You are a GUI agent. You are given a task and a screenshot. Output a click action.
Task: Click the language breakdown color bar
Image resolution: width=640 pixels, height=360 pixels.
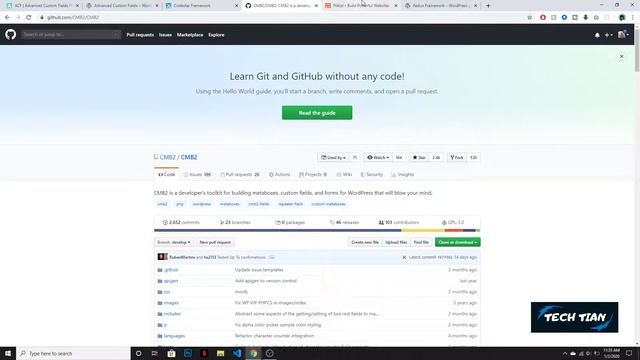(x=317, y=231)
